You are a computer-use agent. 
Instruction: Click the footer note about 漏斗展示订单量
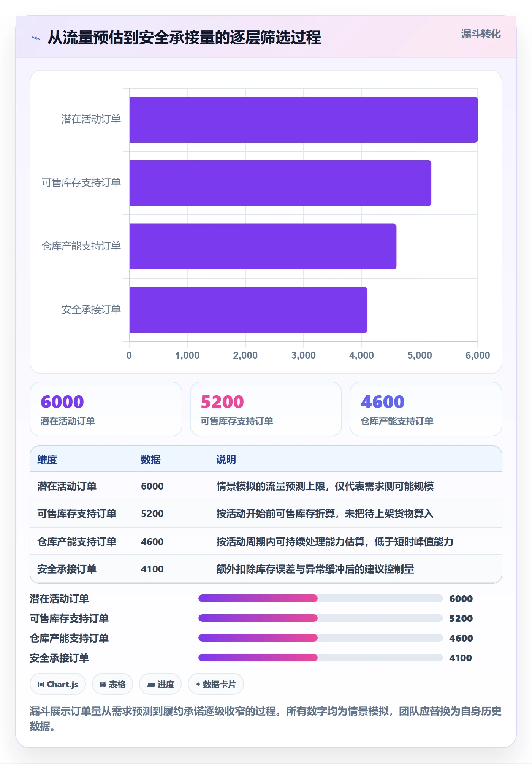point(266,718)
